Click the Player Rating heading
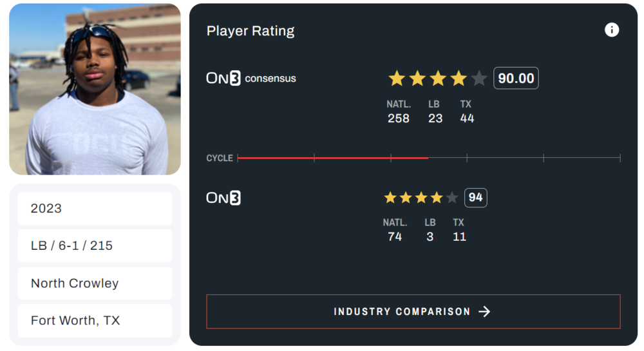This screenshot has width=644, height=351. pyautogui.click(x=251, y=31)
